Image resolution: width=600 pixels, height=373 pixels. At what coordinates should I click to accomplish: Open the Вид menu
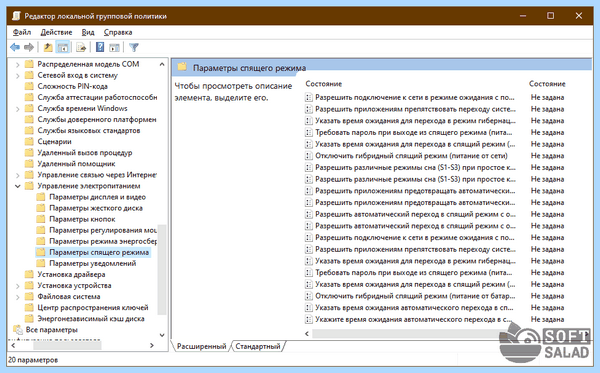point(88,33)
